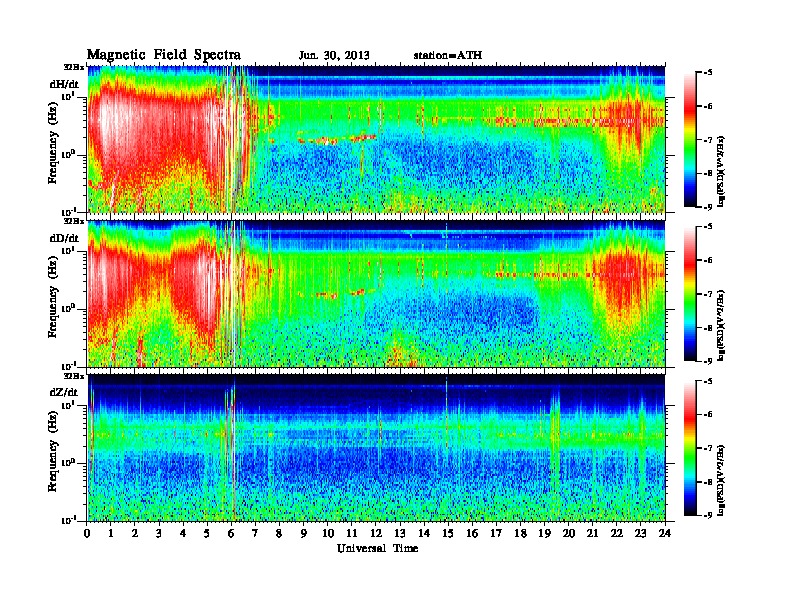Image resolution: width=792 pixels, height=612 pixels.
Task: Click the dZ/dt color scale bar
Action: (690, 447)
